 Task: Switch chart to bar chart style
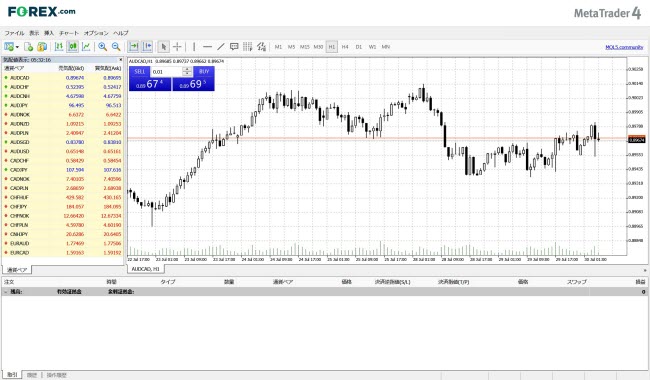tap(59, 47)
